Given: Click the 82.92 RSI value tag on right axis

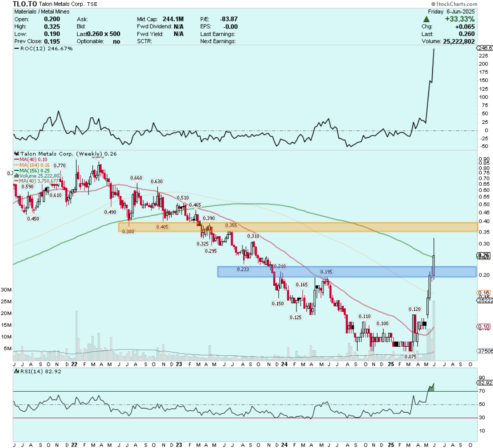Looking at the screenshot, I should click(485, 383).
